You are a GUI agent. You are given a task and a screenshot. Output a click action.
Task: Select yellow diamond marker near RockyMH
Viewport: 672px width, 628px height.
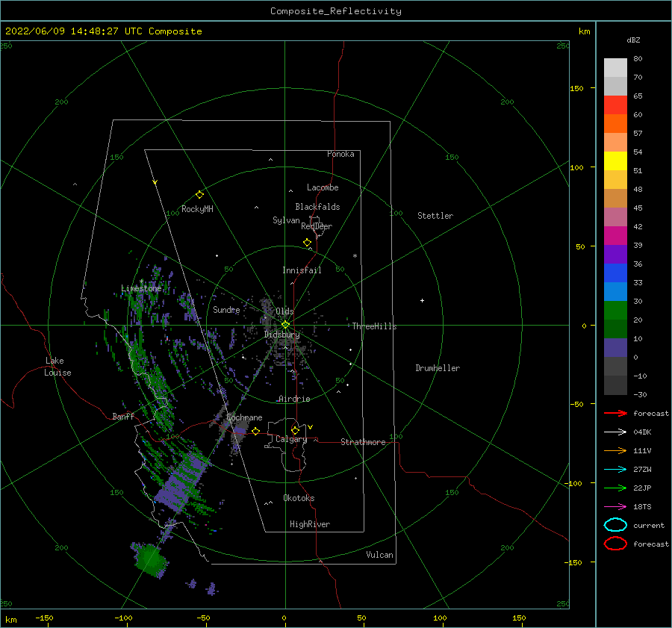(x=199, y=195)
